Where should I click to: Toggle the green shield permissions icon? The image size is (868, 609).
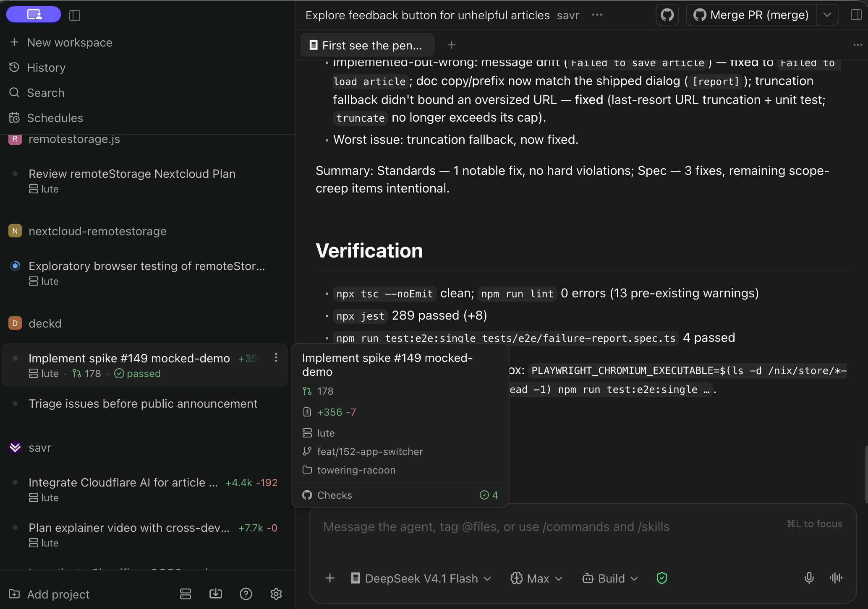[661, 578]
